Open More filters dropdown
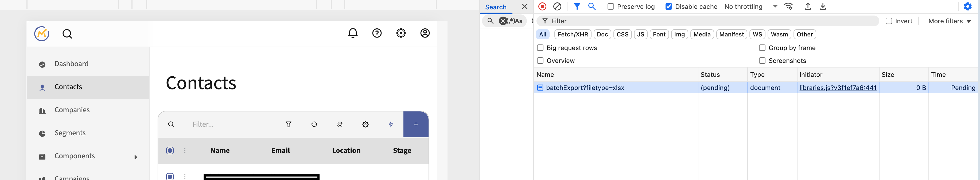The image size is (980, 180). (950, 21)
